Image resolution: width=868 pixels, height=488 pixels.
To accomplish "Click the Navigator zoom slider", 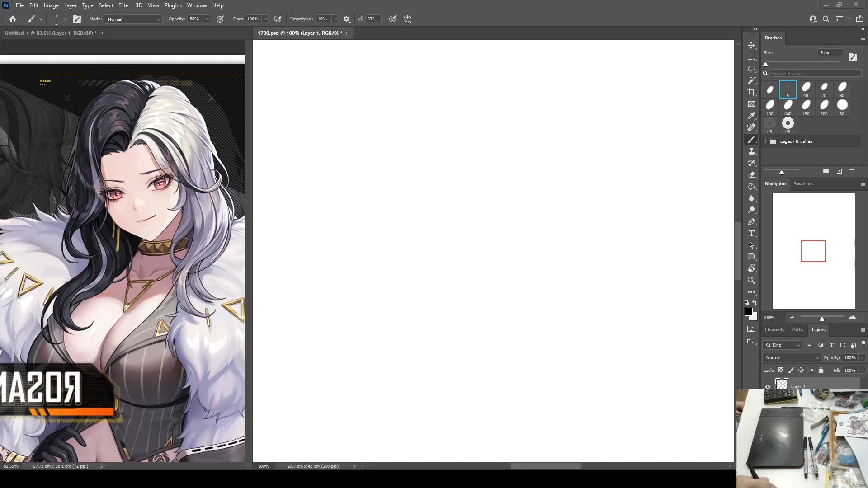I will 822,318.
